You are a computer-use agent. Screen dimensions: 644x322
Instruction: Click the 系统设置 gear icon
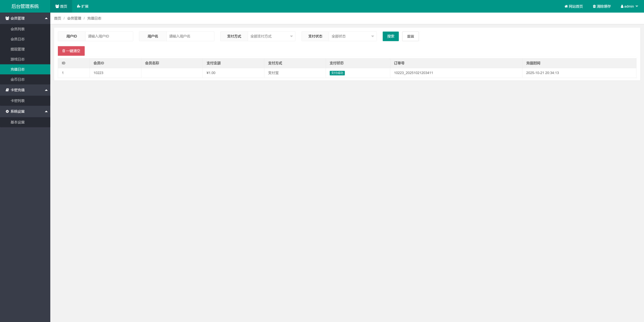[x=7, y=112]
